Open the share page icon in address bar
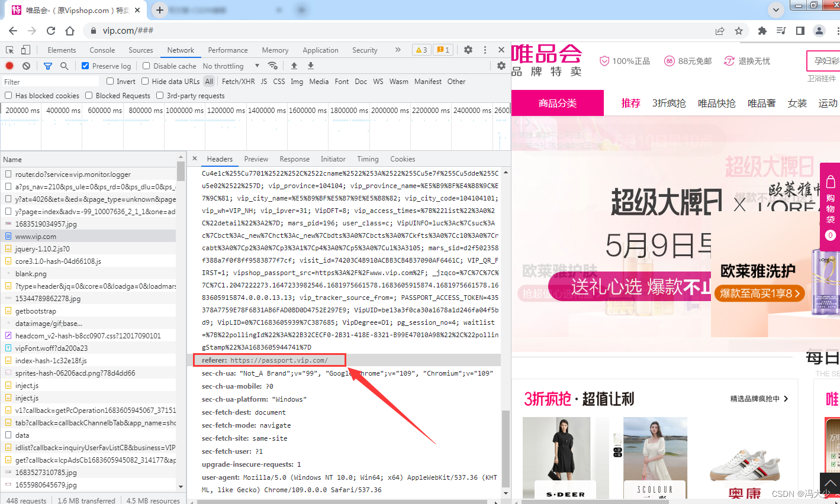This screenshot has width=840, height=504. pyautogui.click(x=720, y=31)
